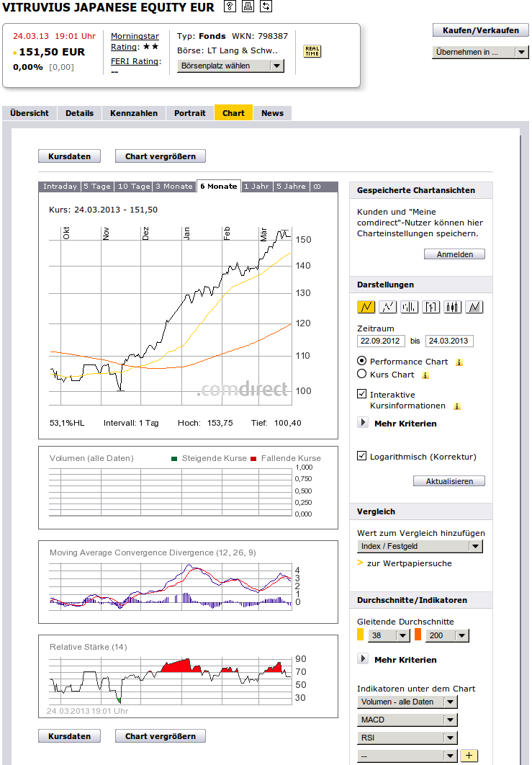Select the 3 Monate time range tab
The width and height of the screenshot is (532, 765).
tap(174, 187)
